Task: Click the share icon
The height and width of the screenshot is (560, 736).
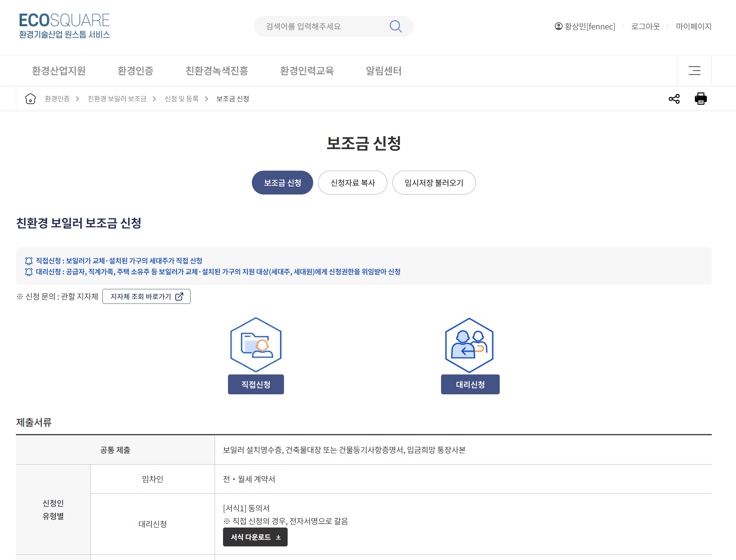Action: pyautogui.click(x=674, y=99)
